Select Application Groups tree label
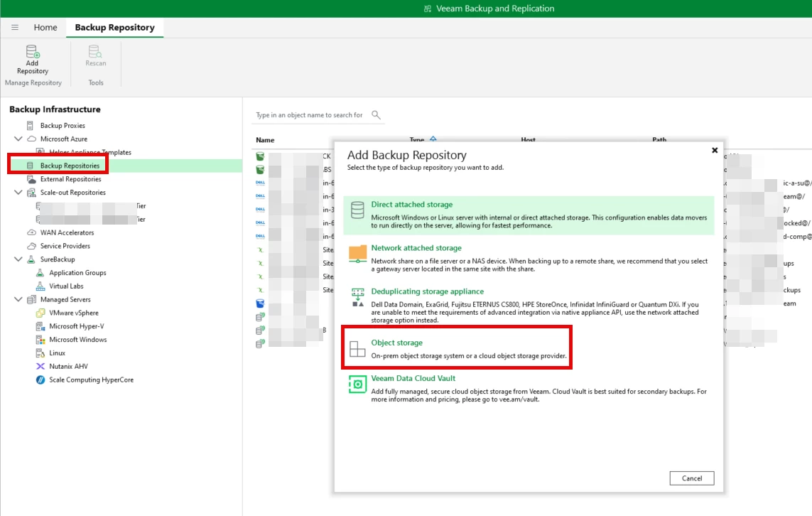 77,272
